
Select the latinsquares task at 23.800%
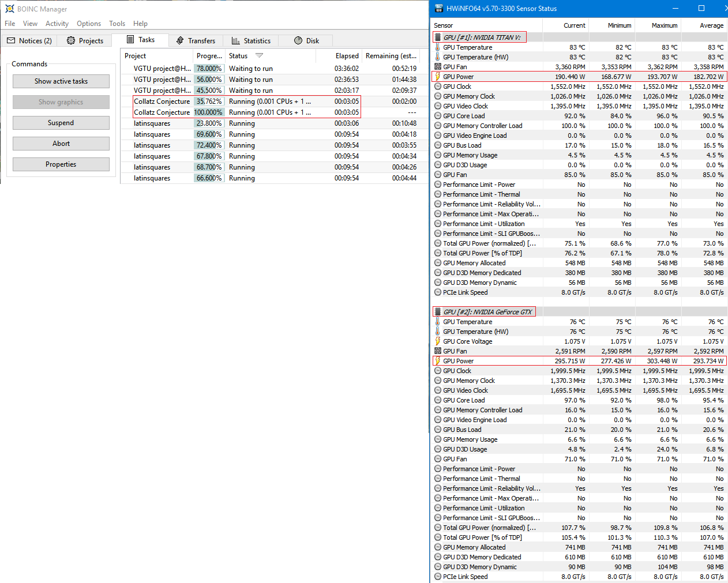(276, 123)
